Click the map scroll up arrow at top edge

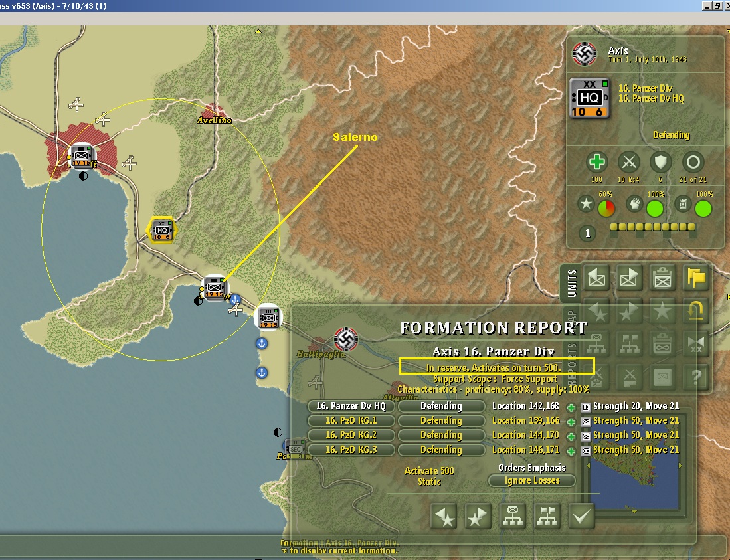258,31
